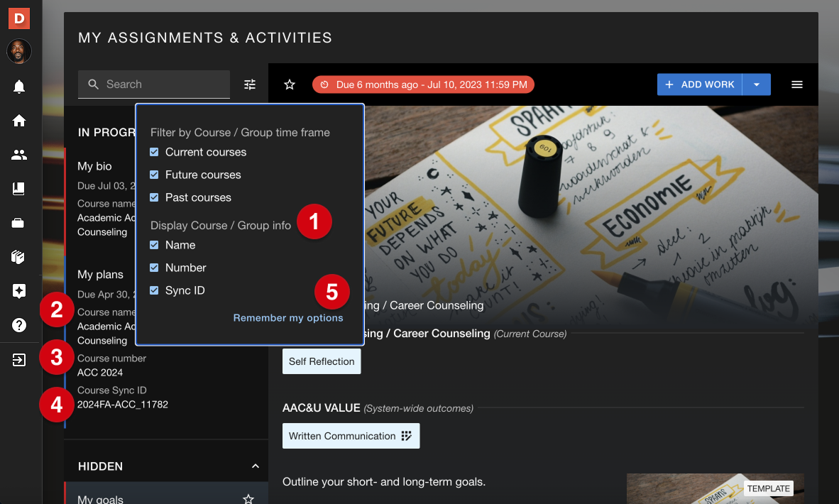Screen dimensions: 839x504
Task: Click the overdue due date badge
Action: (423, 84)
